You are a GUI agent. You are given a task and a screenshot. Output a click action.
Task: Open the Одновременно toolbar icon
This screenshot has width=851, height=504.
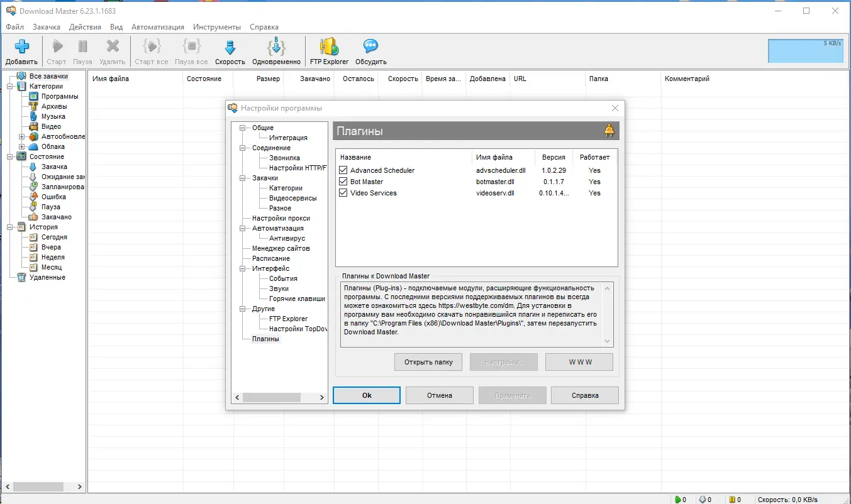pos(277,47)
